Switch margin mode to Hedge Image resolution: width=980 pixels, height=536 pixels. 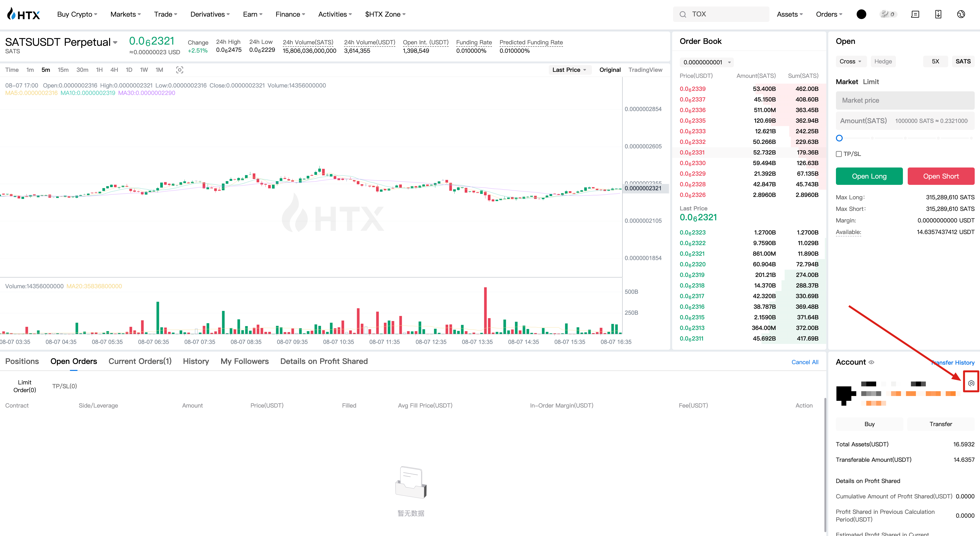pyautogui.click(x=883, y=61)
